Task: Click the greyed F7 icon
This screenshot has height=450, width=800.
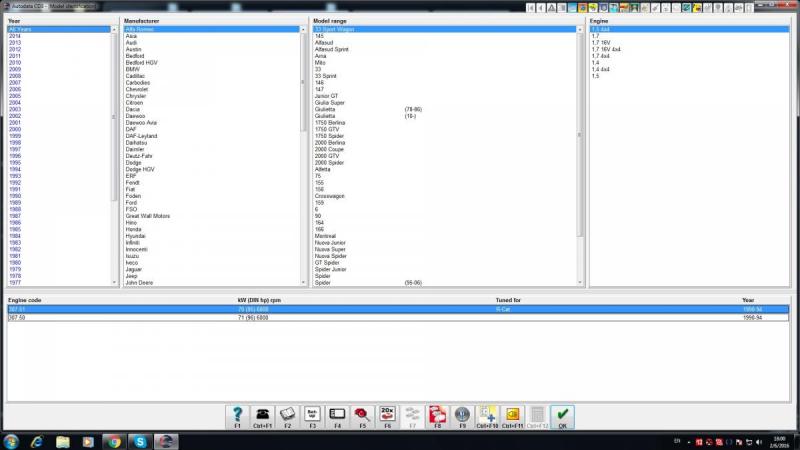Action: click(x=412, y=417)
